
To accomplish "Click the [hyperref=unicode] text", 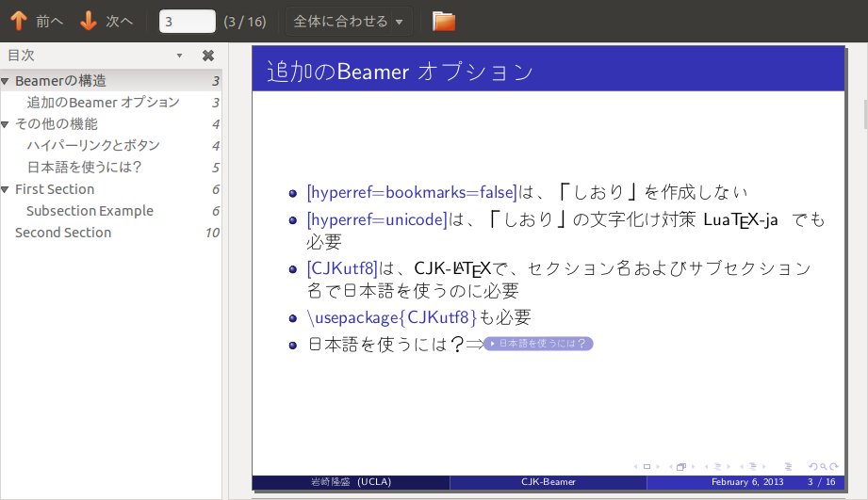I will pyautogui.click(x=376, y=219).
